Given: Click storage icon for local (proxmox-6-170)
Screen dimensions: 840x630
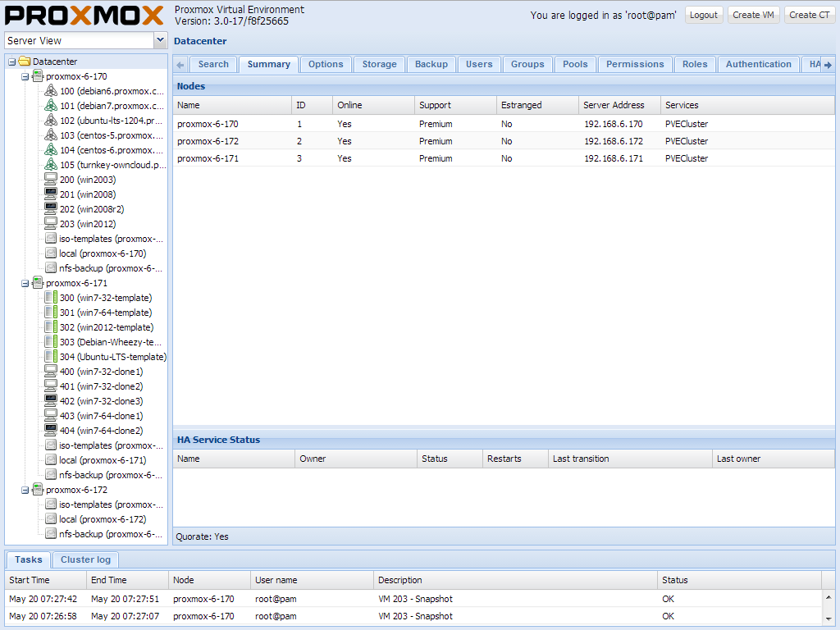Looking at the screenshot, I should pyautogui.click(x=51, y=253).
